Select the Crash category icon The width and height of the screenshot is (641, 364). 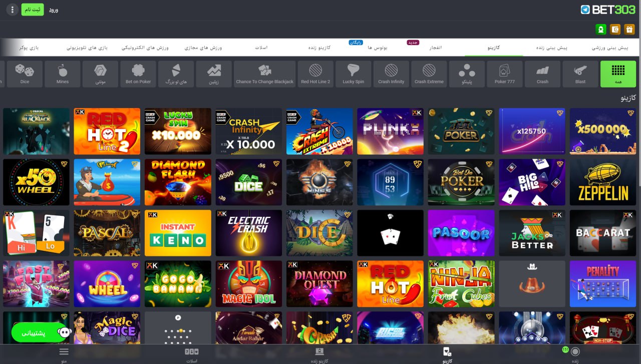pos(542,74)
